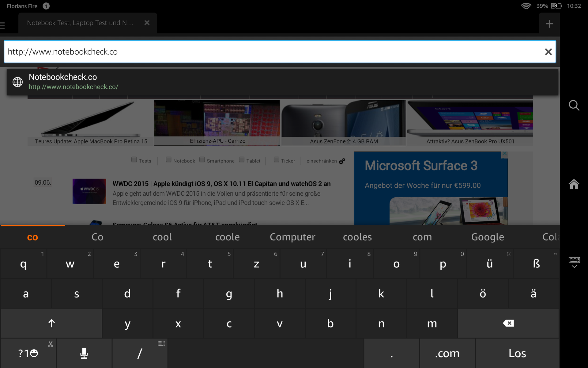Check the Smartphone filter checkbox
This screenshot has height=368, width=588.
coord(202,159)
